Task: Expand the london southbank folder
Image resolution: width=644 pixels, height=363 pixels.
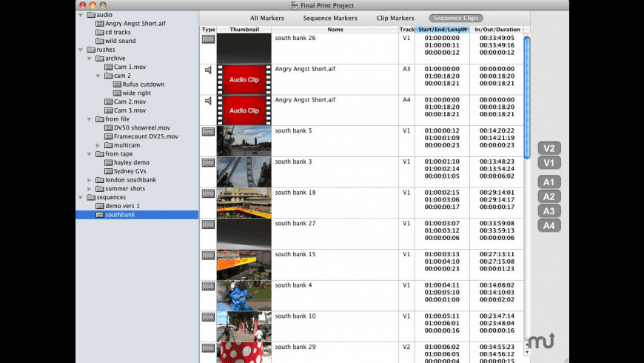Action: 90,180
